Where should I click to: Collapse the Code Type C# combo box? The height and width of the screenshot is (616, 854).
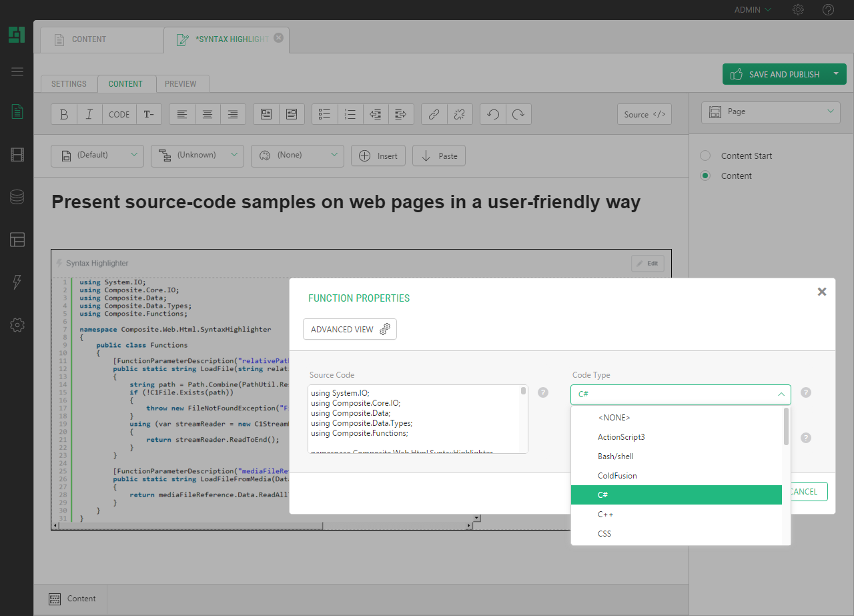click(681, 394)
